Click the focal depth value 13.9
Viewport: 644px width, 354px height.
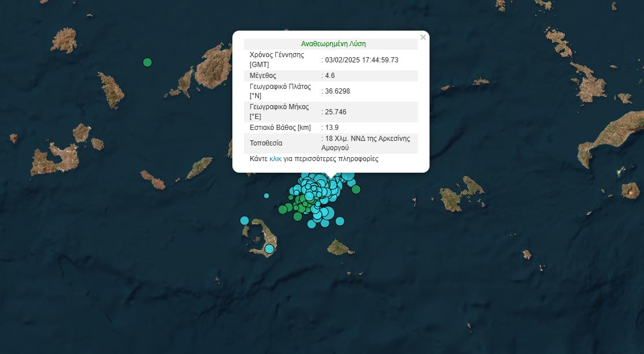point(332,128)
